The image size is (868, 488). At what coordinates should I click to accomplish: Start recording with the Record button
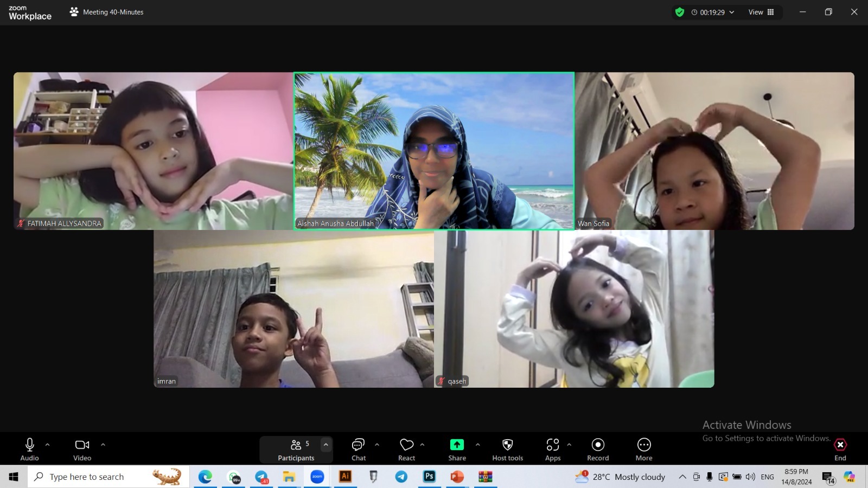point(598,450)
